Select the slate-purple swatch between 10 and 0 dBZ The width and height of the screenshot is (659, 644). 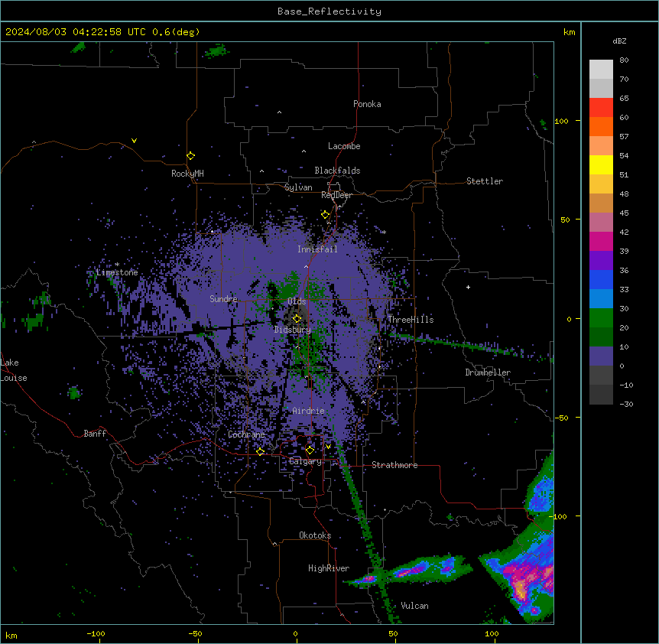click(601, 356)
